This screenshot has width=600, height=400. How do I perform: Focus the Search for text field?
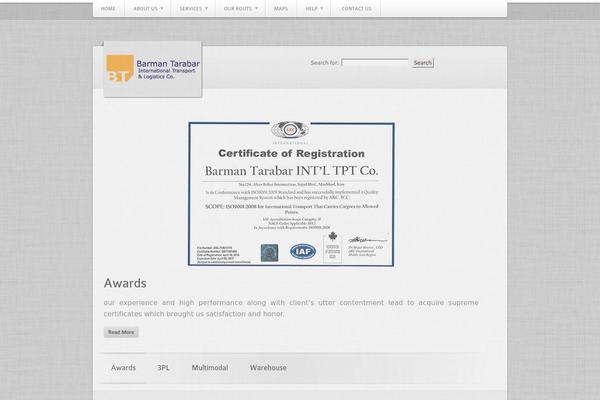375,62
